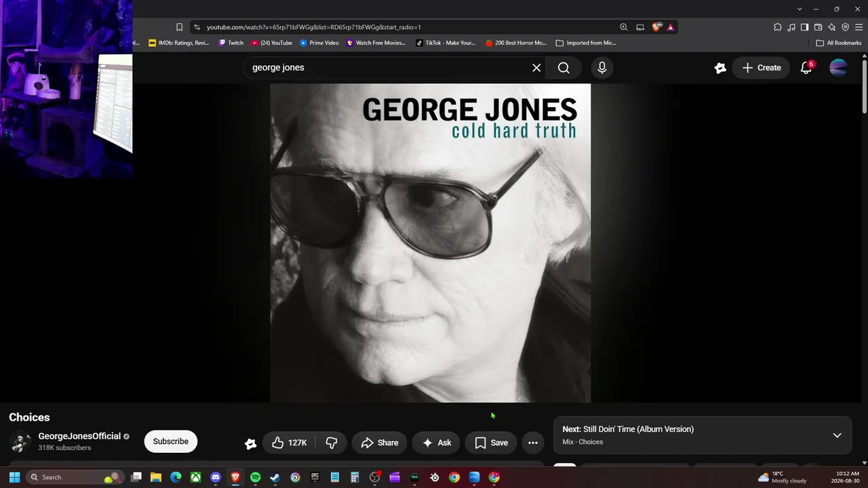Image resolution: width=868 pixels, height=488 pixels.
Task: Open Brave Rewards triangle icon
Action: coord(671,27)
